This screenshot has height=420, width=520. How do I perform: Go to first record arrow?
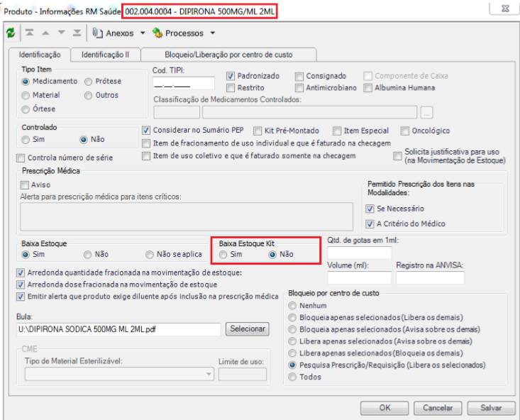(30, 33)
